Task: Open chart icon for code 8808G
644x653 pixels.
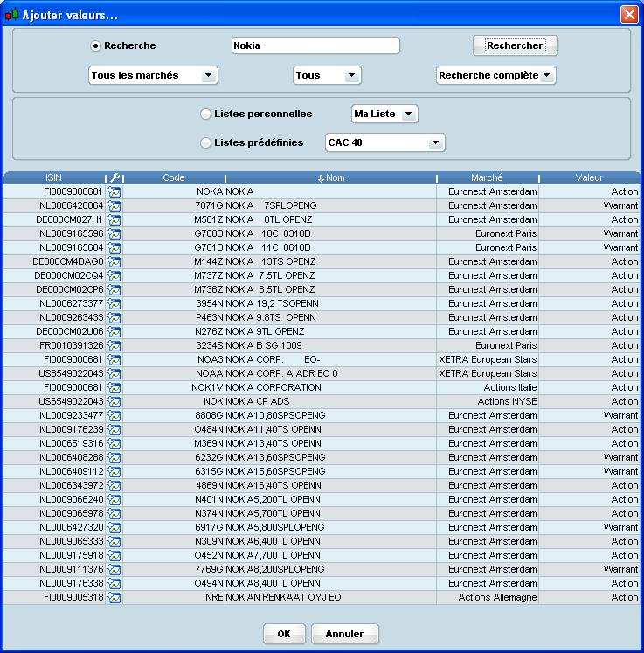Action: [x=114, y=415]
